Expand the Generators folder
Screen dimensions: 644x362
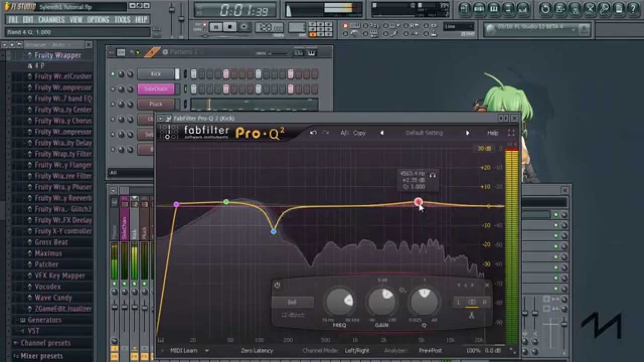tap(44, 320)
